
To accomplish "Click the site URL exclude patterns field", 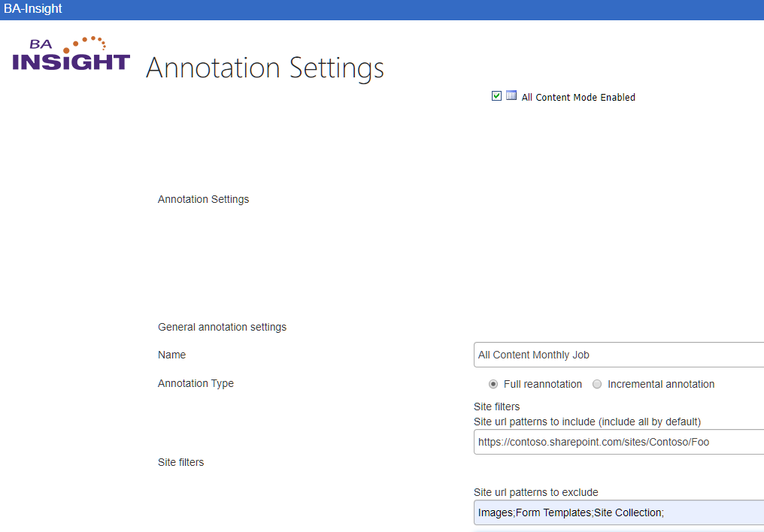I will tap(618, 512).
